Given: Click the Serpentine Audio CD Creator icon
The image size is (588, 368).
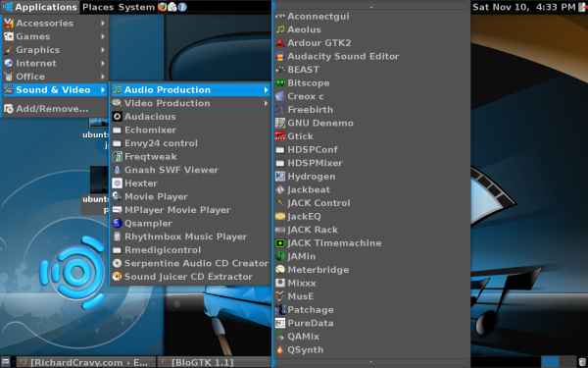Looking at the screenshot, I should click(x=117, y=263).
